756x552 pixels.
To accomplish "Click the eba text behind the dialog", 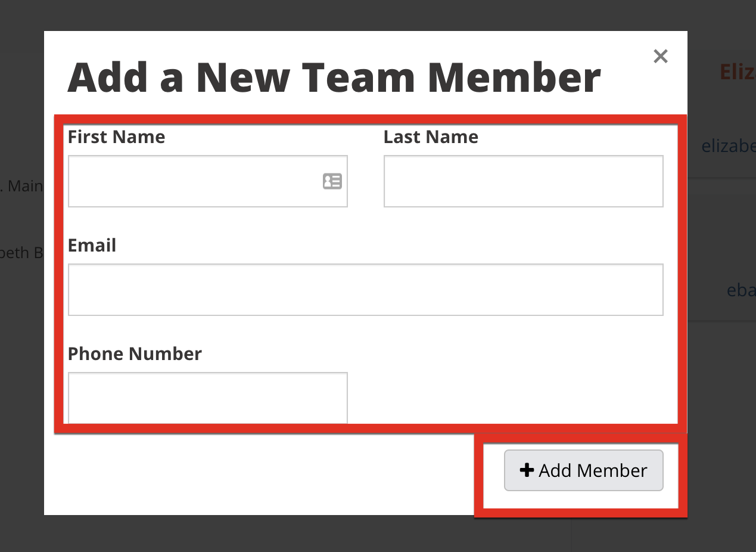I will (741, 290).
